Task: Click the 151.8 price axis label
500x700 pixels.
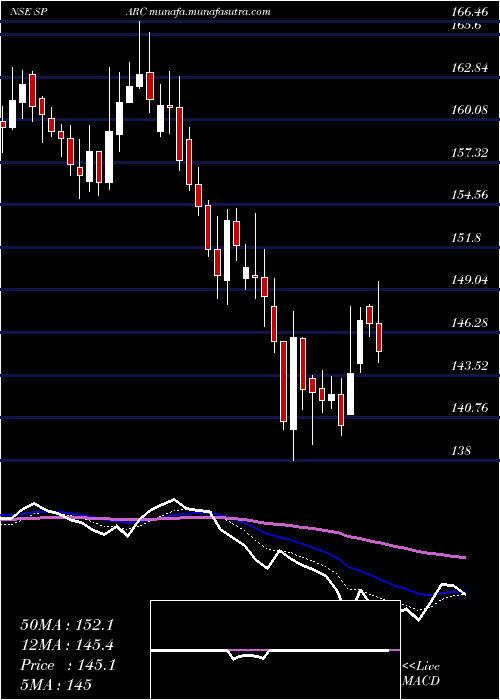Action: point(466,238)
